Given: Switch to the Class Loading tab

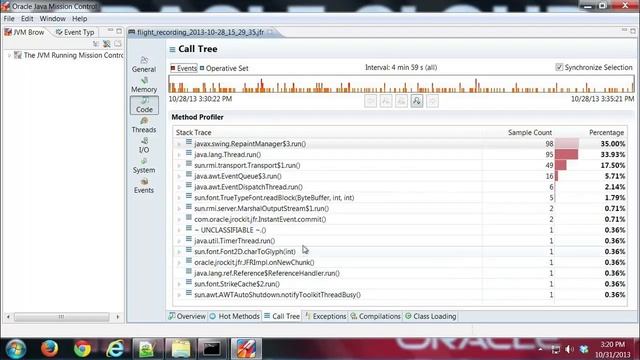Looking at the screenshot, I should [x=431, y=316].
